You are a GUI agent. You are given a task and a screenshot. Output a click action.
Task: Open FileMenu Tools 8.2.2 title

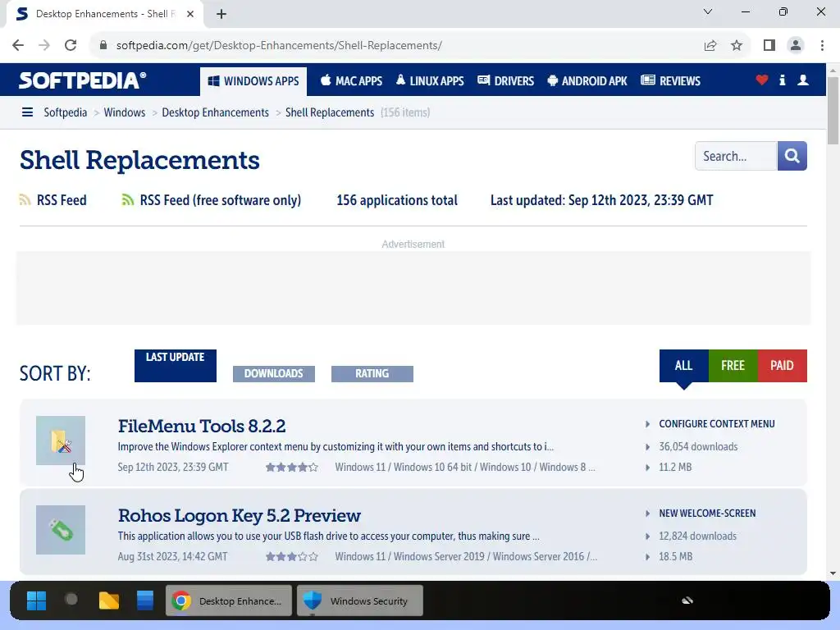coord(202,426)
